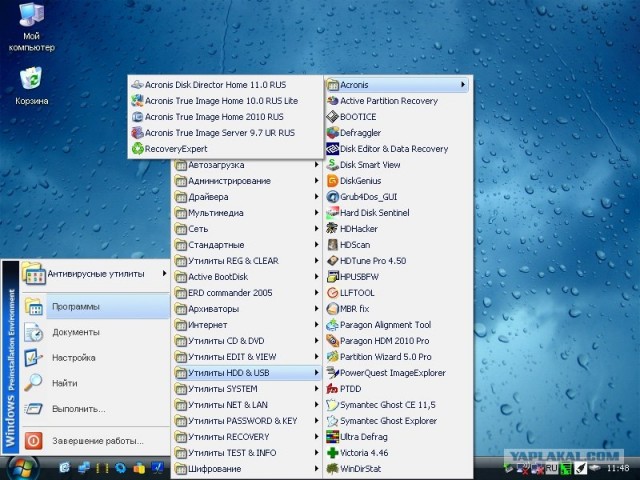
Task: Expand the Acronis submenu folder
Action: click(x=397, y=85)
